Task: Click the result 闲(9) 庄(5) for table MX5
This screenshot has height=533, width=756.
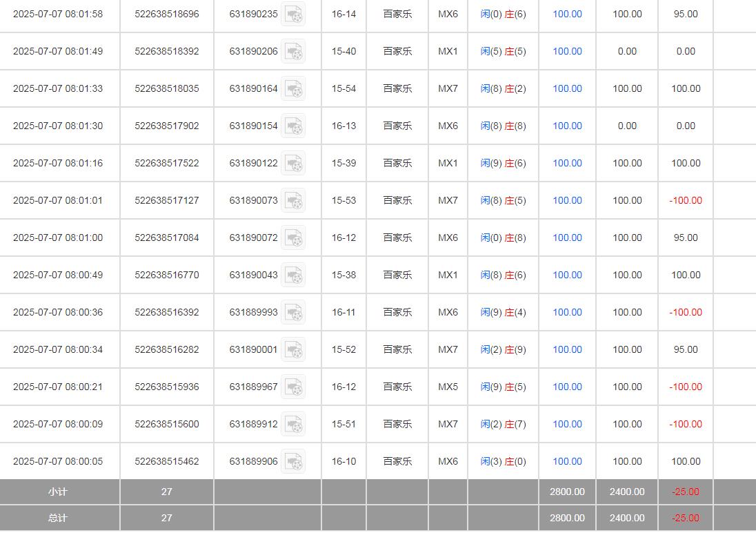Action: pos(503,387)
